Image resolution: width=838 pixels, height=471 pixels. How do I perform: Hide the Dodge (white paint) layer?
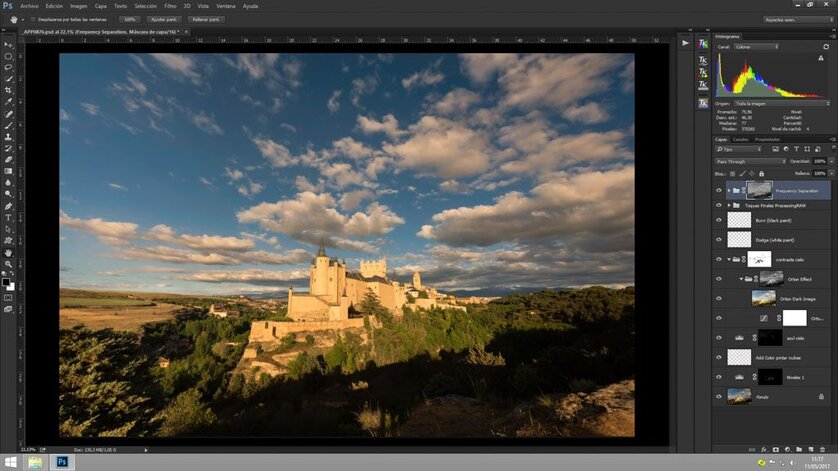(718, 240)
